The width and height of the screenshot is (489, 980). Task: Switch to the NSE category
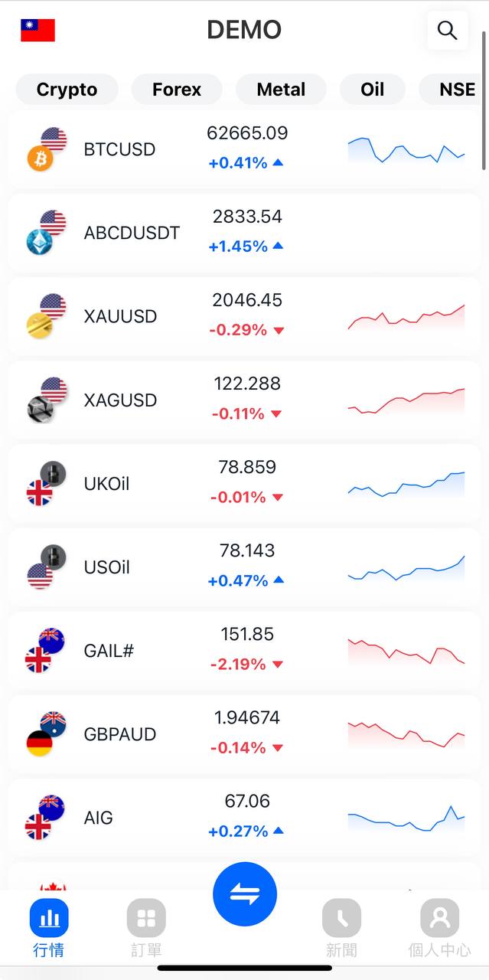457,90
